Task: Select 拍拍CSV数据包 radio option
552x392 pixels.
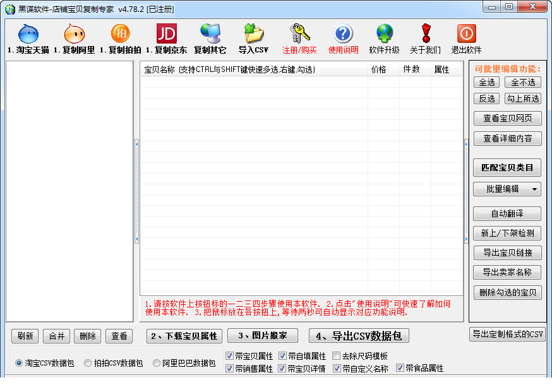Action: (88, 363)
